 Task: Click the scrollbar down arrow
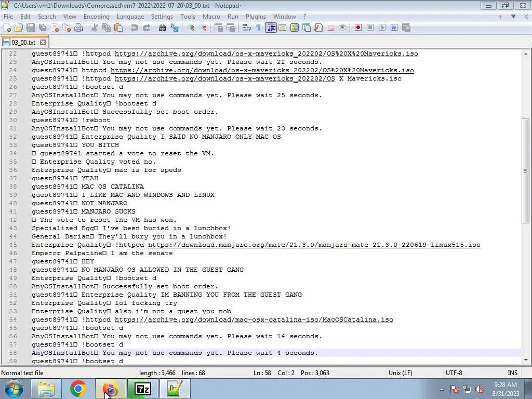tap(526, 360)
